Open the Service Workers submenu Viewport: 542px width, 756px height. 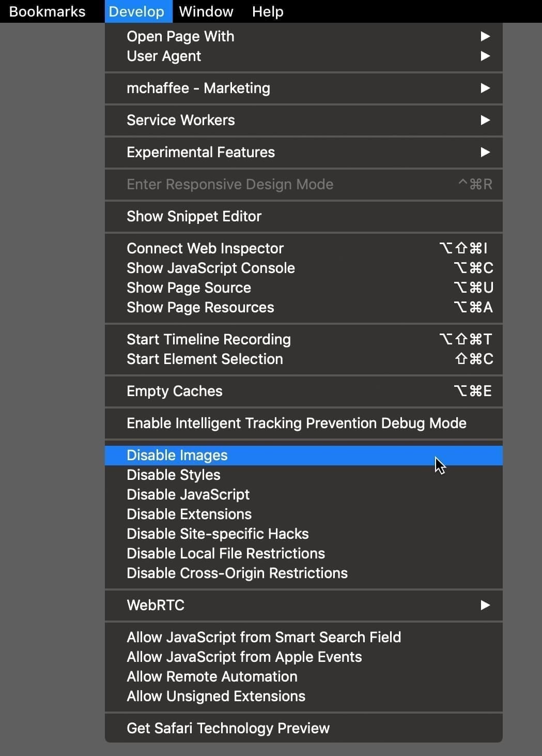click(x=181, y=120)
